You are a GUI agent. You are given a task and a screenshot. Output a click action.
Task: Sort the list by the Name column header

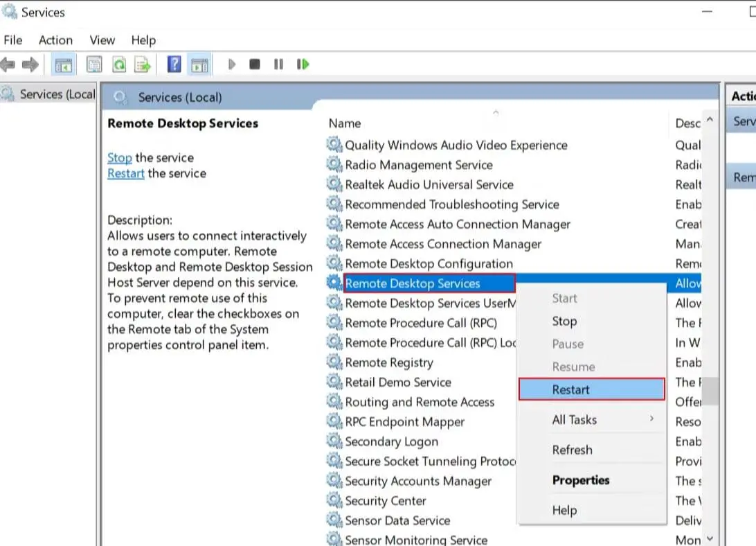345,123
